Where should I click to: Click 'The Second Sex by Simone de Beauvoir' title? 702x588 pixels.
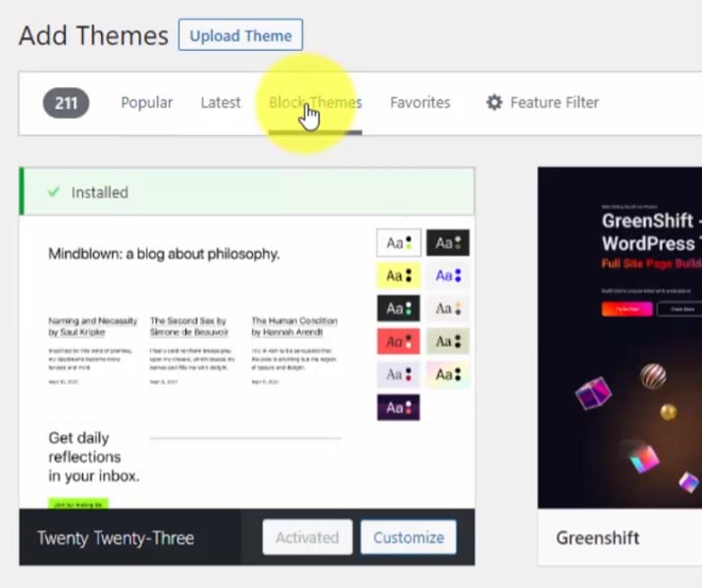[x=189, y=326]
